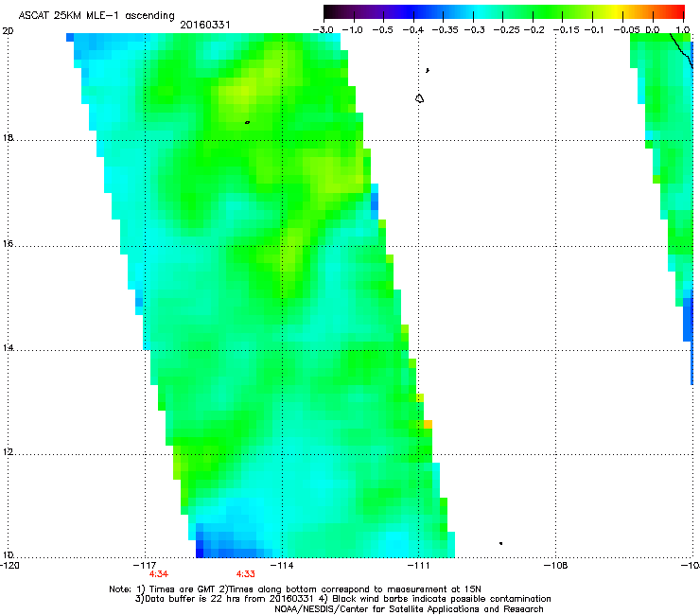Click the longitude label -117
Image resolution: width=700 pixels, height=615 pixels.
[x=144, y=566]
